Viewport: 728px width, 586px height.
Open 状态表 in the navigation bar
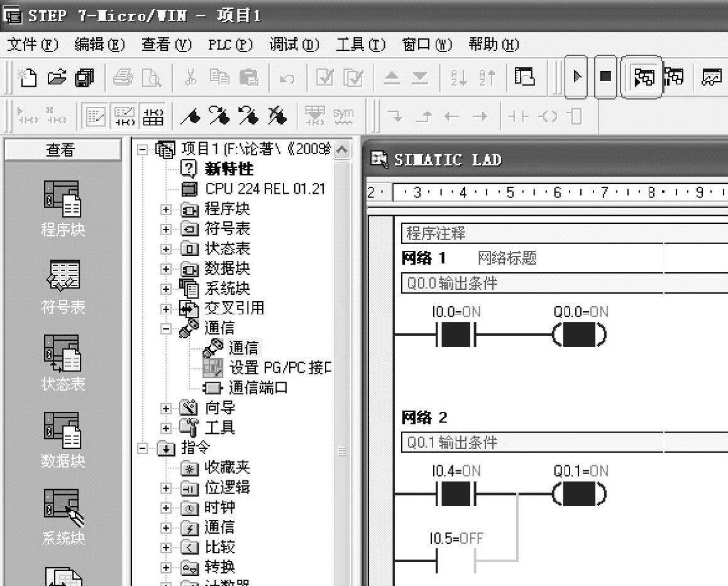63,363
